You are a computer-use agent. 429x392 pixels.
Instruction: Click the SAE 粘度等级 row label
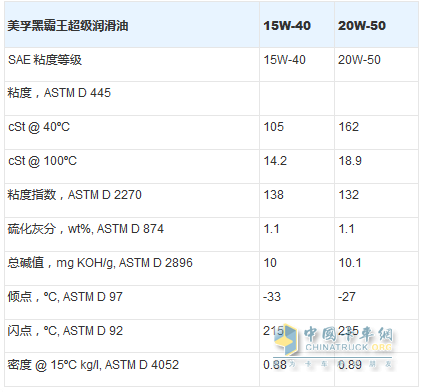(x=45, y=60)
